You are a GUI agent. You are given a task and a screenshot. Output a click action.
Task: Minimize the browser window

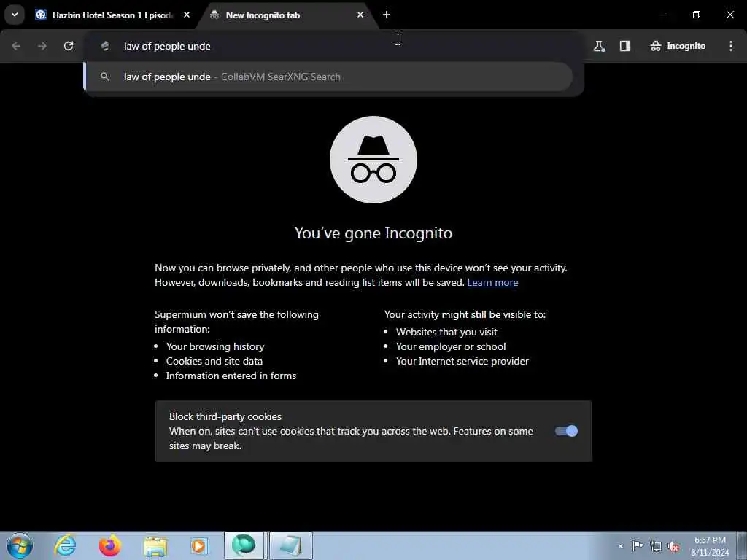tap(662, 15)
